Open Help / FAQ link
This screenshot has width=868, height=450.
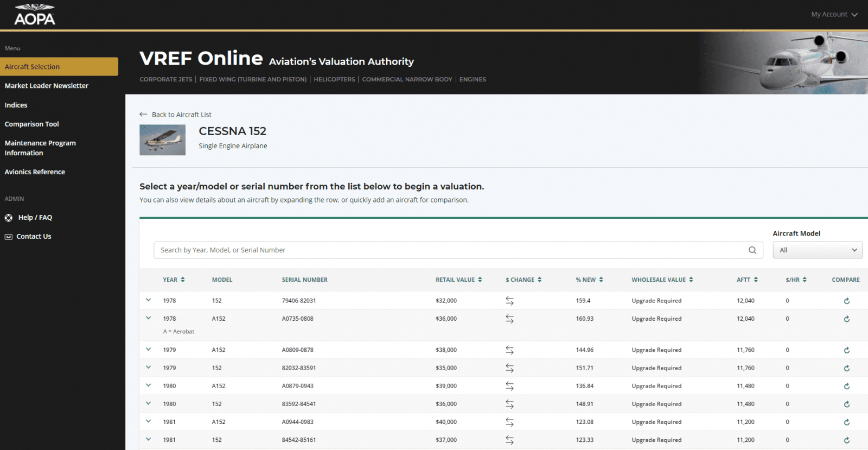pos(35,218)
